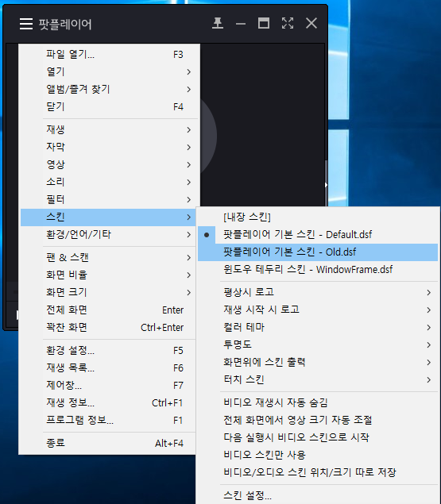The image size is (441, 504).
Task: Select 꽉찬 화면 menu entry
Action: [110, 327]
